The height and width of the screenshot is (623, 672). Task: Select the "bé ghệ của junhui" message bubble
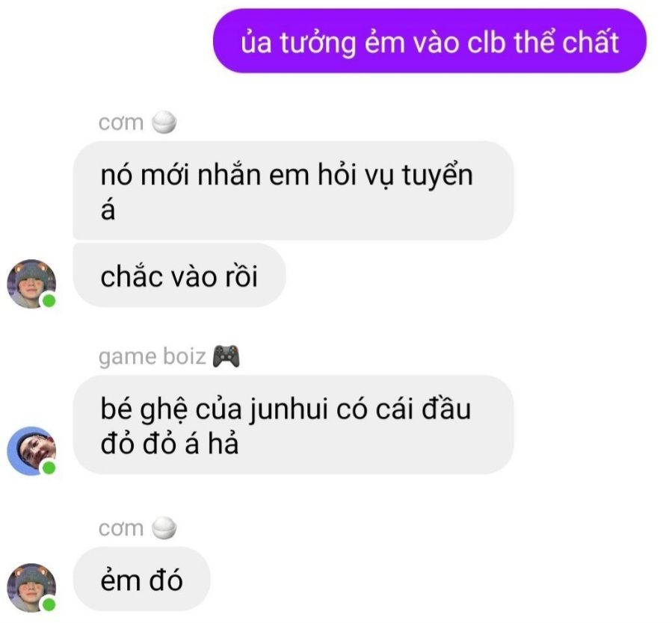[x=293, y=425]
